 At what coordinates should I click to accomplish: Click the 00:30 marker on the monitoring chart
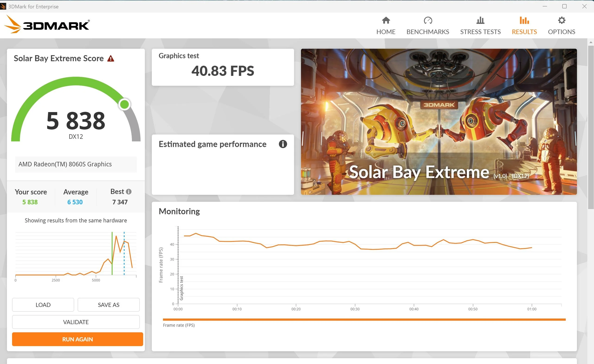355,309
